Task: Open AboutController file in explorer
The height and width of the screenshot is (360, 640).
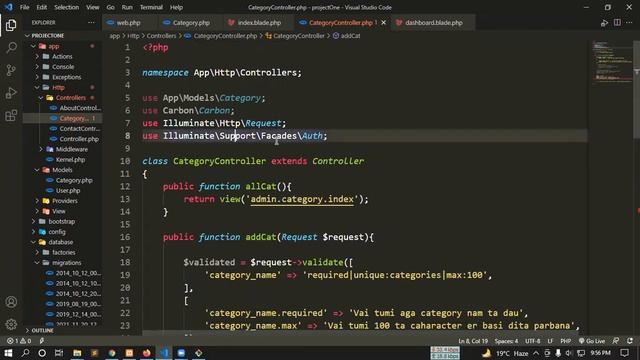Action: [x=80, y=108]
